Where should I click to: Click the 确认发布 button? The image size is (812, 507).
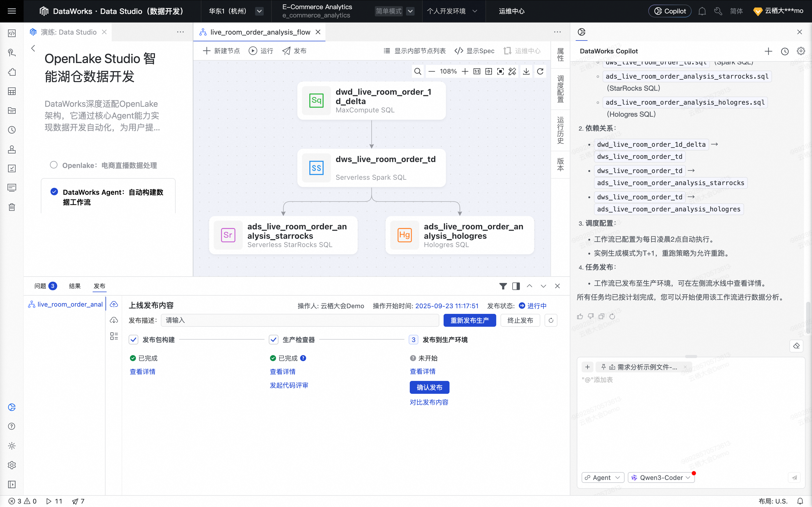click(x=429, y=387)
